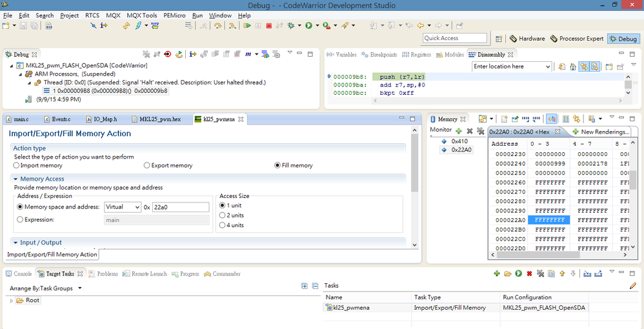Screen dimensions: 644x329
Task: Click the pencil Edit icon beside Tasks
Action: [632, 286]
